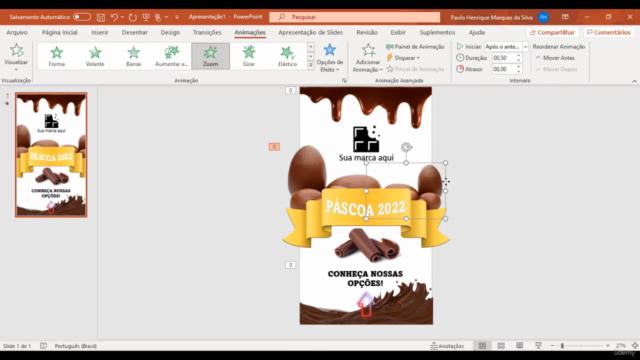This screenshot has width=640, height=360.
Task: Toggle the Salvamento Automático switch
Action: pyautogui.click(x=82, y=17)
